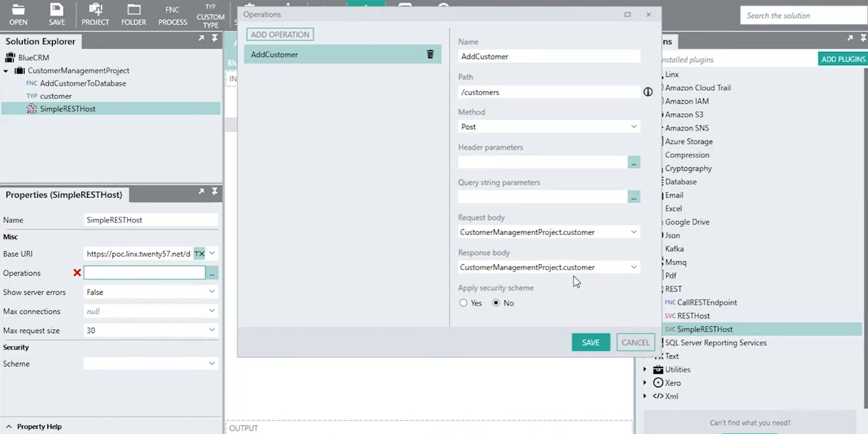The image size is (868, 434).
Task: Click the TX expression icon for Base URI
Action: (x=199, y=253)
